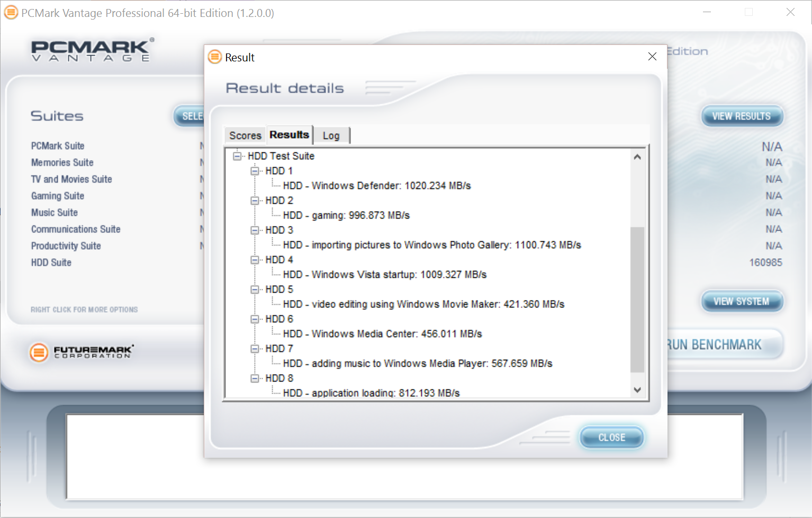Select the Windows Vista startup result row

384,275
